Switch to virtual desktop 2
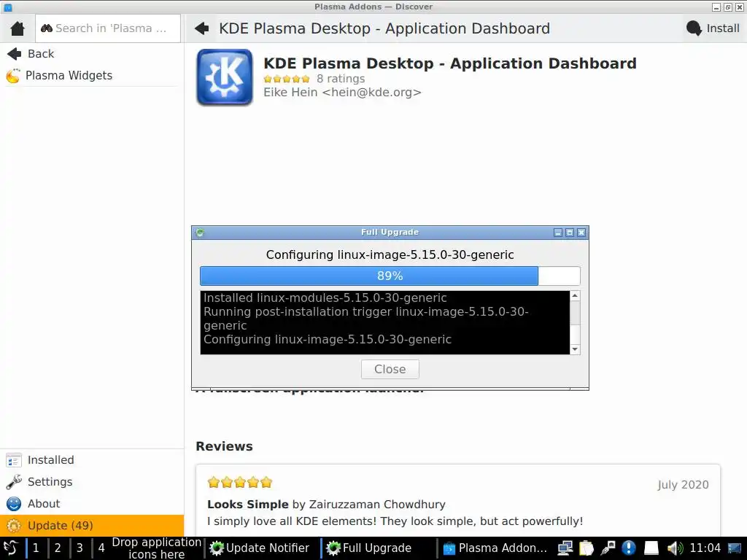Viewport: 747px width, 560px height. [58, 548]
